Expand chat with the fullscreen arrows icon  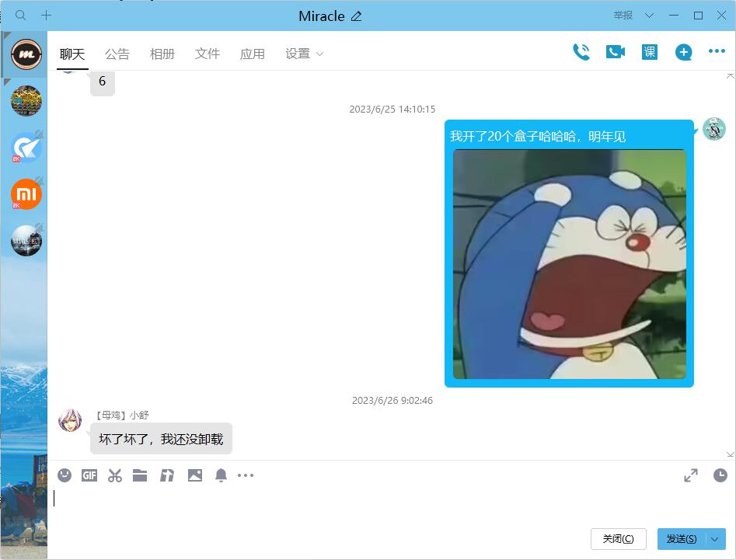pyautogui.click(x=691, y=475)
